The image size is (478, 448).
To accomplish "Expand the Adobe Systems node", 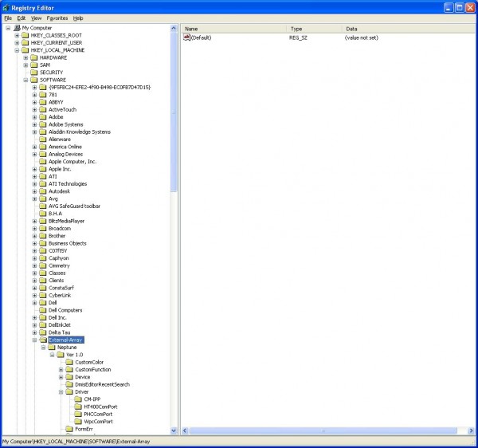I will point(35,124).
